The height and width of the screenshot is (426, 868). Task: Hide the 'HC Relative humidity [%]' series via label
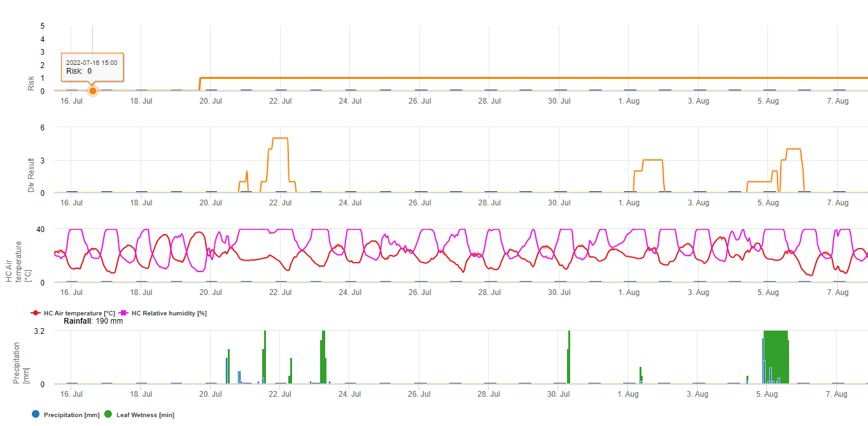(169, 313)
